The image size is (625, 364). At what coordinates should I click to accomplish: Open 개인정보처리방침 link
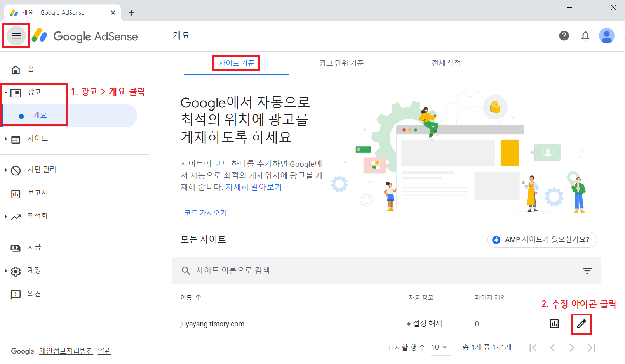[x=66, y=351]
